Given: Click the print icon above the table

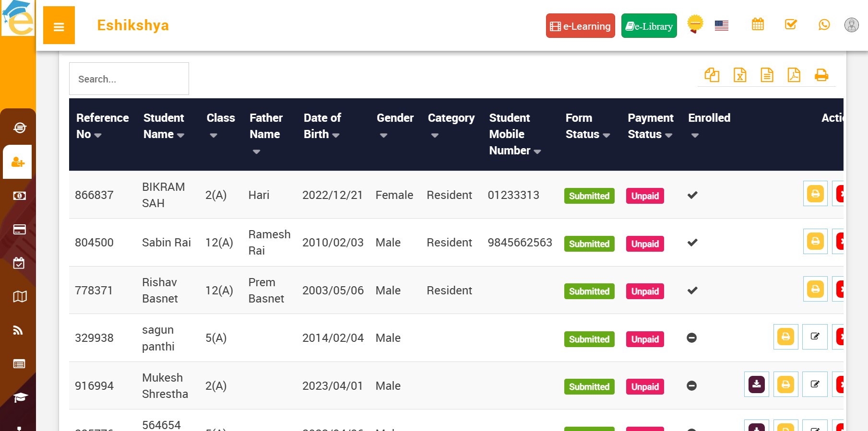Looking at the screenshot, I should 821,75.
